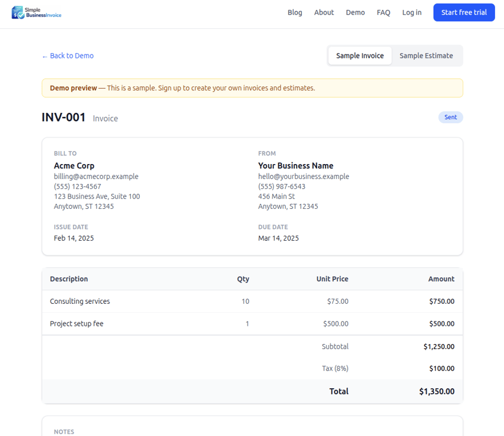Click the Simple Business Invoice logo

(x=35, y=12)
